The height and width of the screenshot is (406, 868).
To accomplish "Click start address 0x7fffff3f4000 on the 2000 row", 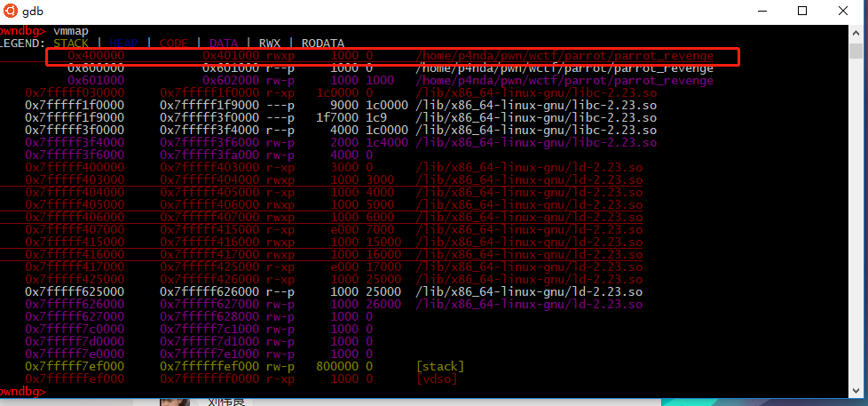I will (x=75, y=143).
